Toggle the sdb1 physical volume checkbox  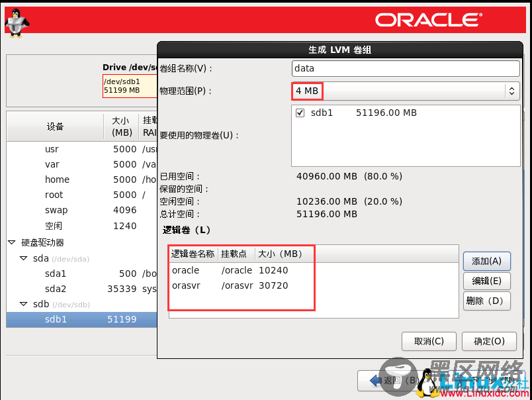coord(300,113)
